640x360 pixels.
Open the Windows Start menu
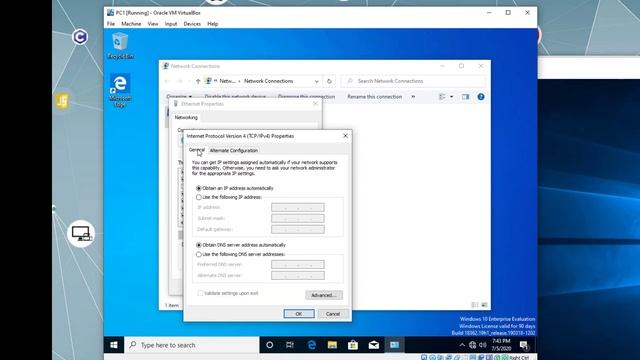click(x=114, y=345)
